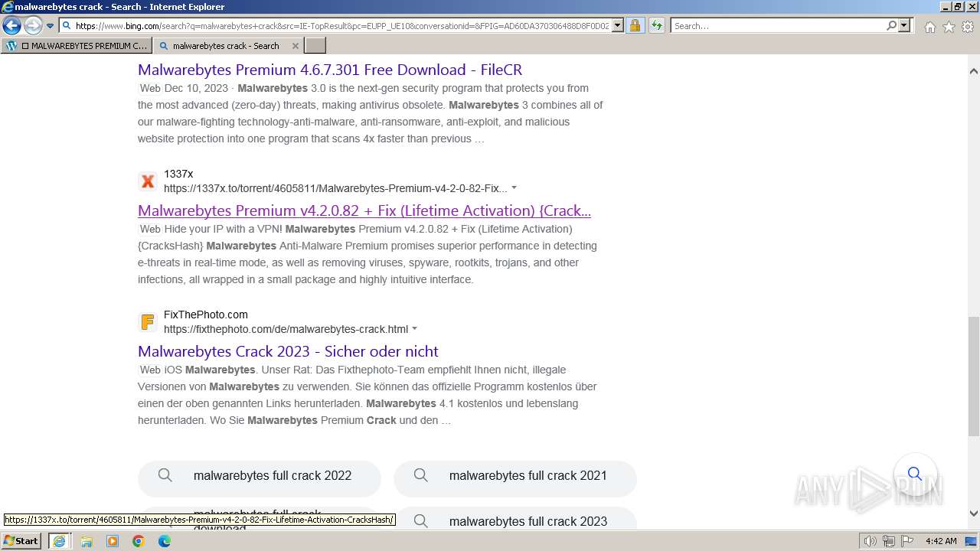
Task: Click the volume speaker tray icon
Action: 871,541
